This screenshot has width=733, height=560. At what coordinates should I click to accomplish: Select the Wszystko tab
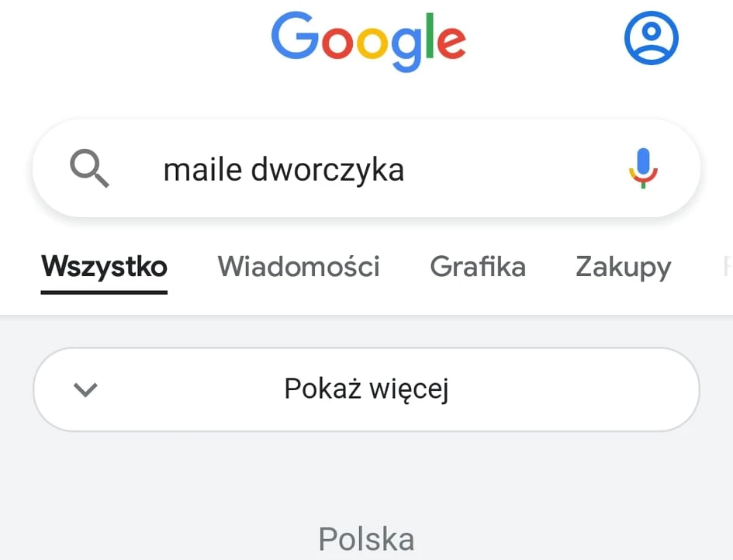pos(104,267)
